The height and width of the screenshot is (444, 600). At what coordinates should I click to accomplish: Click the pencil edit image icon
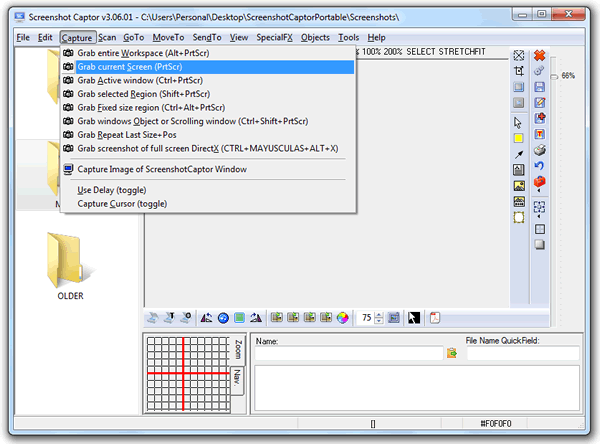coord(540,103)
